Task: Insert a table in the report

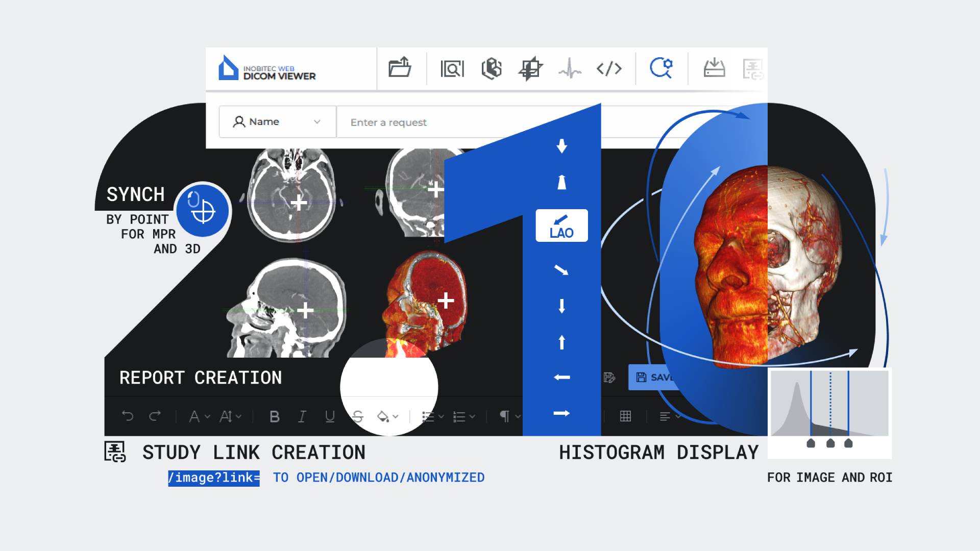Action: pos(625,416)
